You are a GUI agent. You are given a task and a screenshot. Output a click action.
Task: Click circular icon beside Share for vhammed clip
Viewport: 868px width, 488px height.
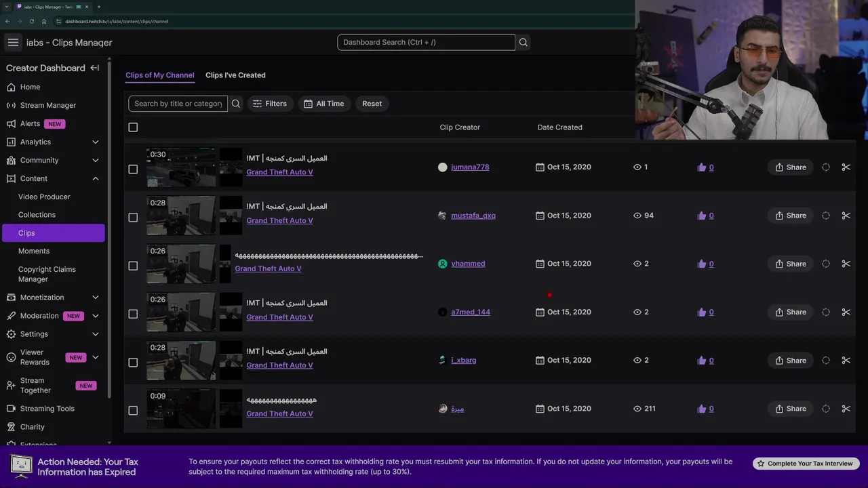coord(826,264)
